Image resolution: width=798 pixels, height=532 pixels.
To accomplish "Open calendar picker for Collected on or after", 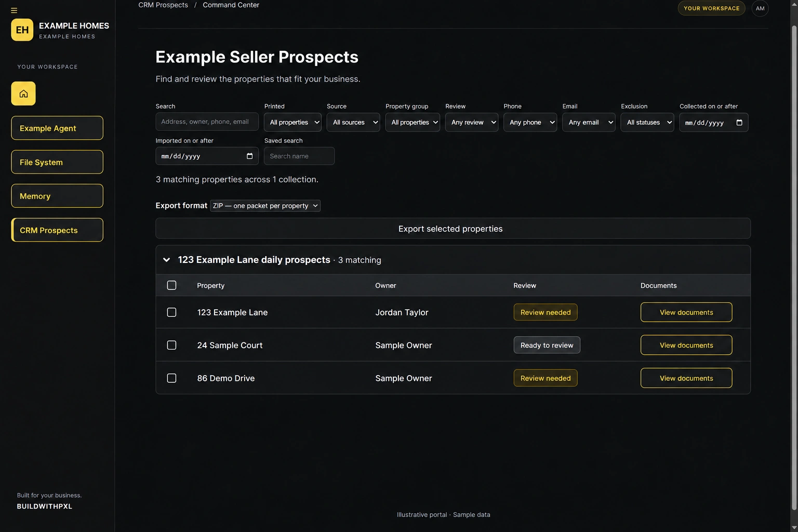I will 739,123.
